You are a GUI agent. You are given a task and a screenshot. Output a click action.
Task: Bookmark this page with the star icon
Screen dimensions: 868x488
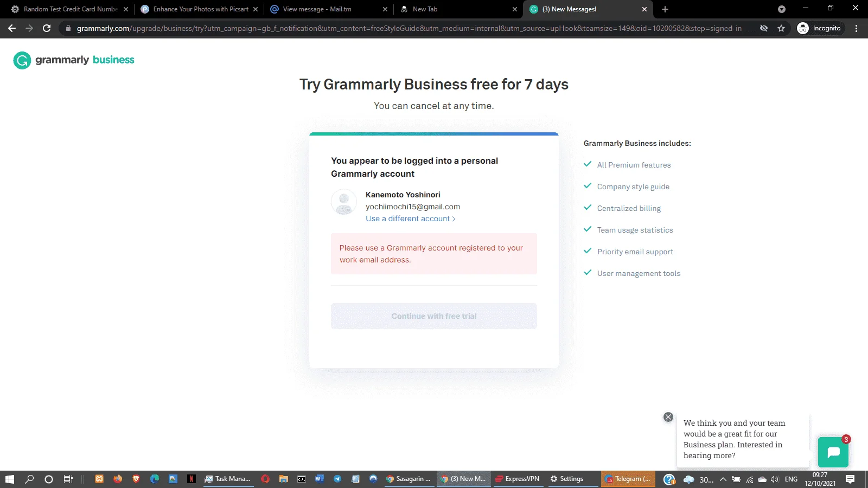point(781,28)
